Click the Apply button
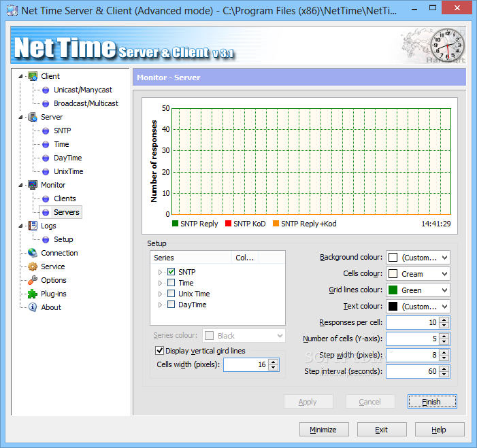 tap(308, 402)
